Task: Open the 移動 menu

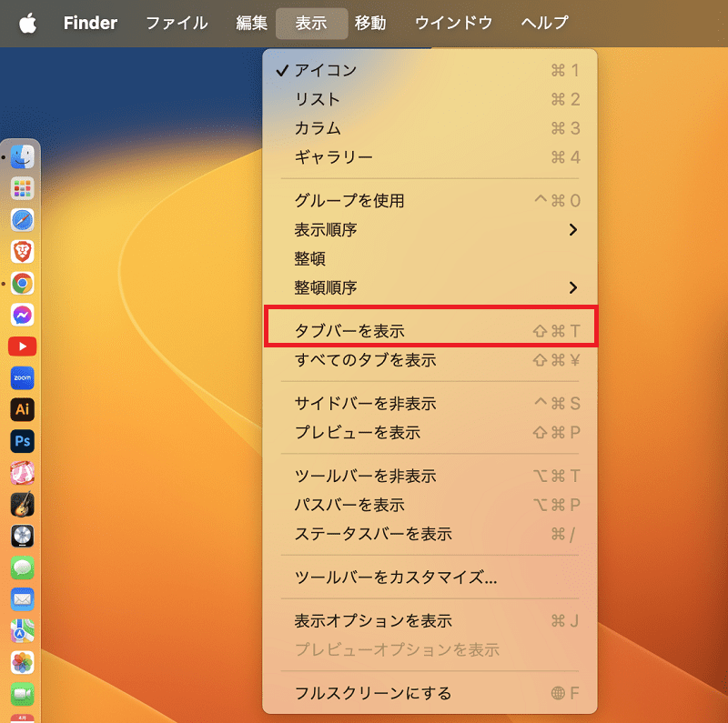Action: 370,23
